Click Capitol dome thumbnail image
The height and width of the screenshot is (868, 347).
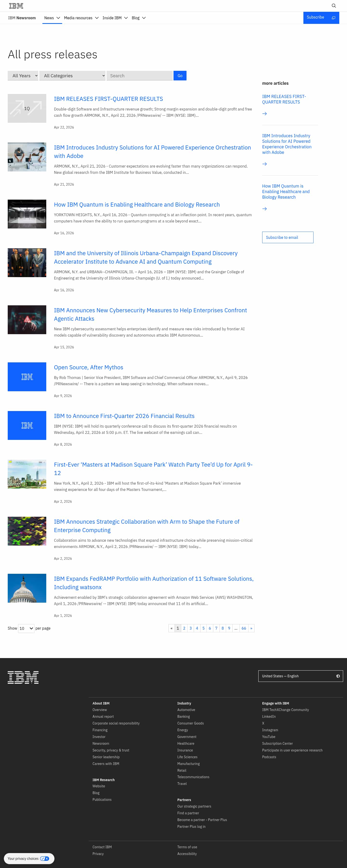(27, 588)
